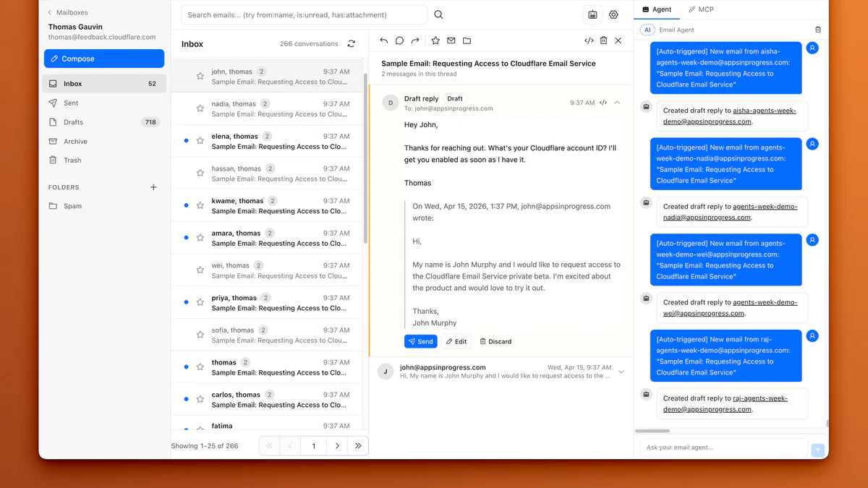Toggle read status with the envelope icon

(451, 40)
